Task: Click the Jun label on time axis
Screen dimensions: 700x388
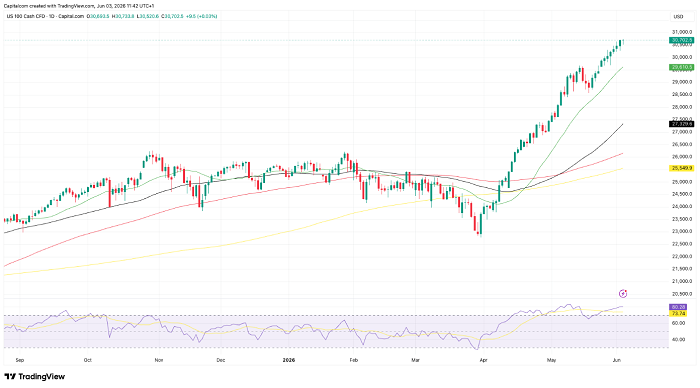Action: [617, 360]
